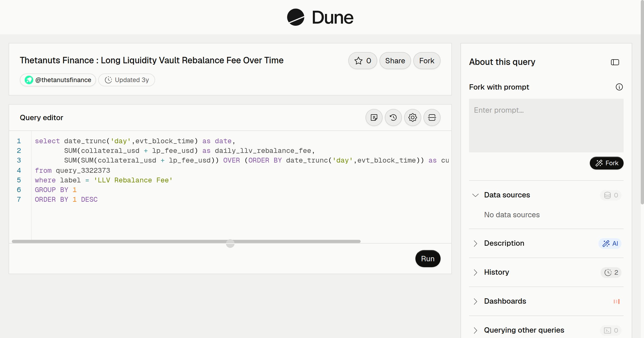644x338 pixels.
Task: Open the query notes icon in editor toolbar
Action: point(374,117)
